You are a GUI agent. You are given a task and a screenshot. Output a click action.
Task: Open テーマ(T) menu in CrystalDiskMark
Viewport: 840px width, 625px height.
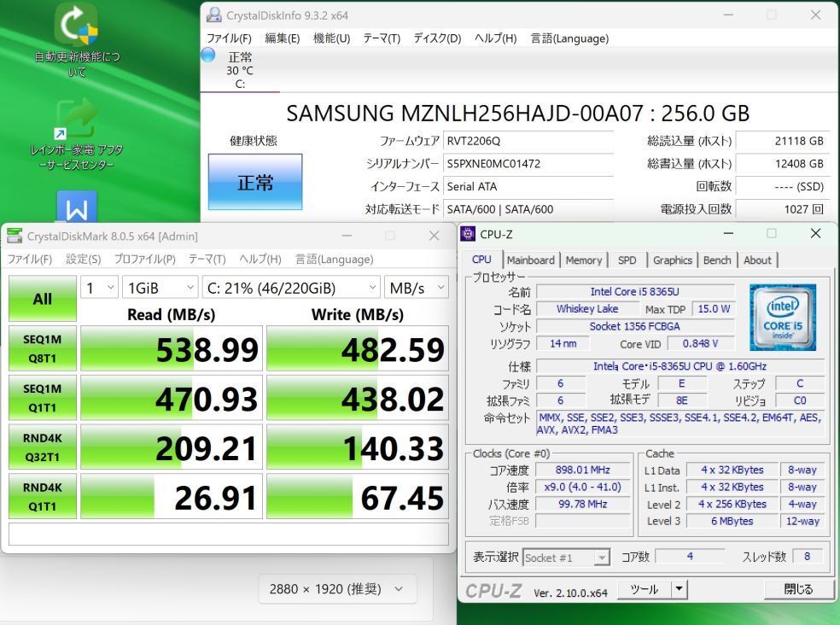207,259
